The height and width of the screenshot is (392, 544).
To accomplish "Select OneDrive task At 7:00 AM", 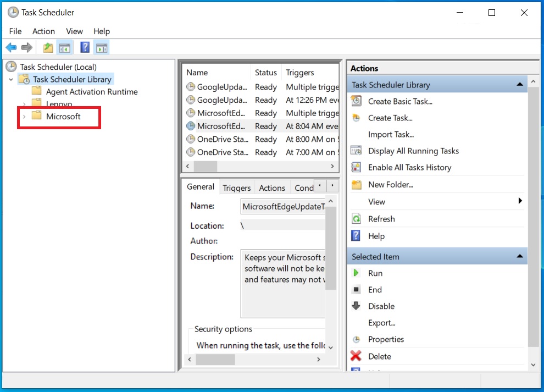I will 261,152.
